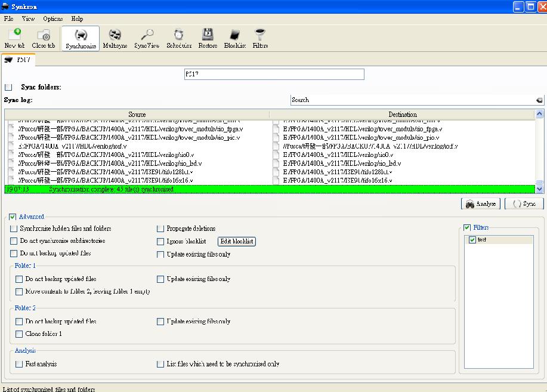The width and height of the screenshot is (547, 392).
Task: Click the Close tab toolbar icon
Action: pos(44,38)
